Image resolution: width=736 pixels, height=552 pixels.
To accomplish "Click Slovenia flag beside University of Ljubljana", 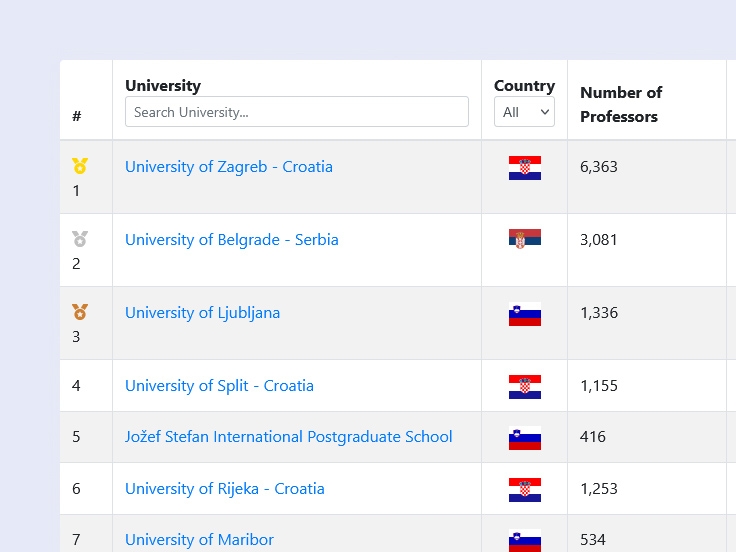I will 525,314.
